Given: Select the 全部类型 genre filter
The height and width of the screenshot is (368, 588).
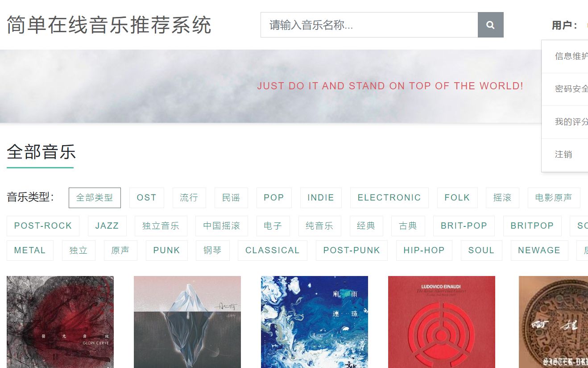Looking at the screenshot, I should pos(95,198).
